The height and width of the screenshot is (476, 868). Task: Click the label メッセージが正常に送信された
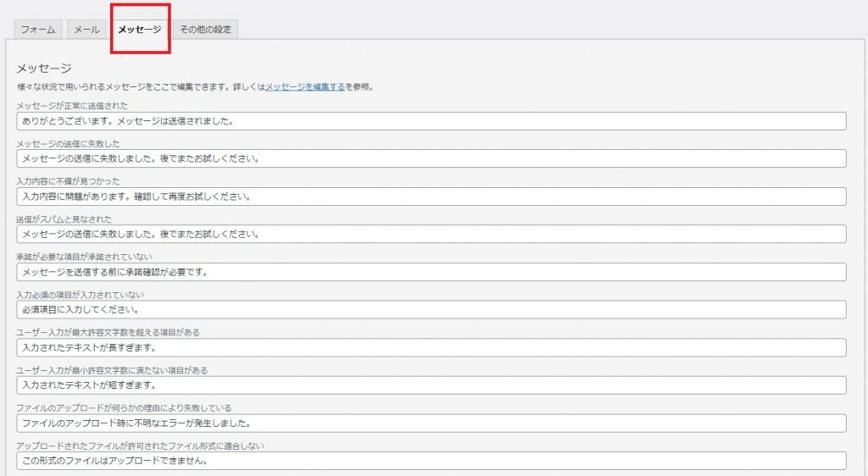pos(72,106)
